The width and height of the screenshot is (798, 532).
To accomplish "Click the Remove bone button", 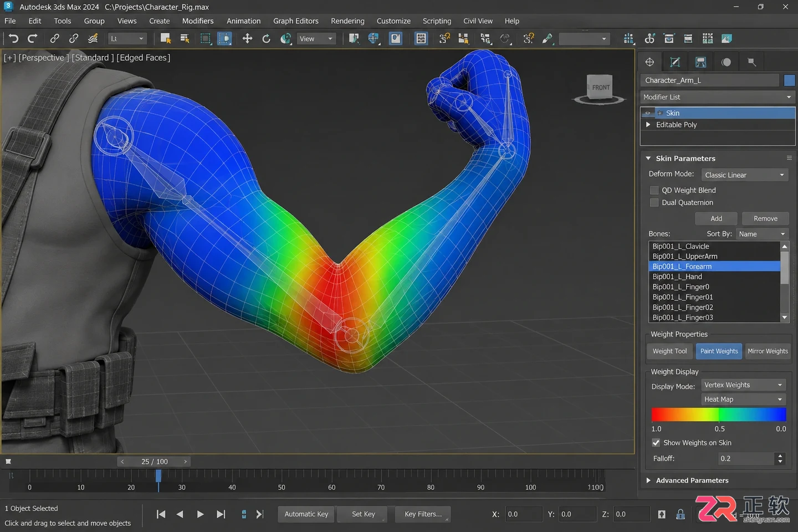I will tap(765, 219).
